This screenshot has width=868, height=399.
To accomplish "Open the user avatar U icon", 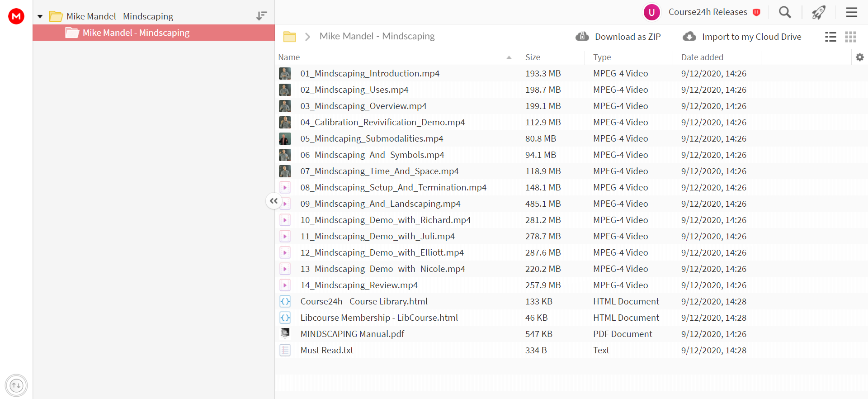I will [x=652, y=12].
